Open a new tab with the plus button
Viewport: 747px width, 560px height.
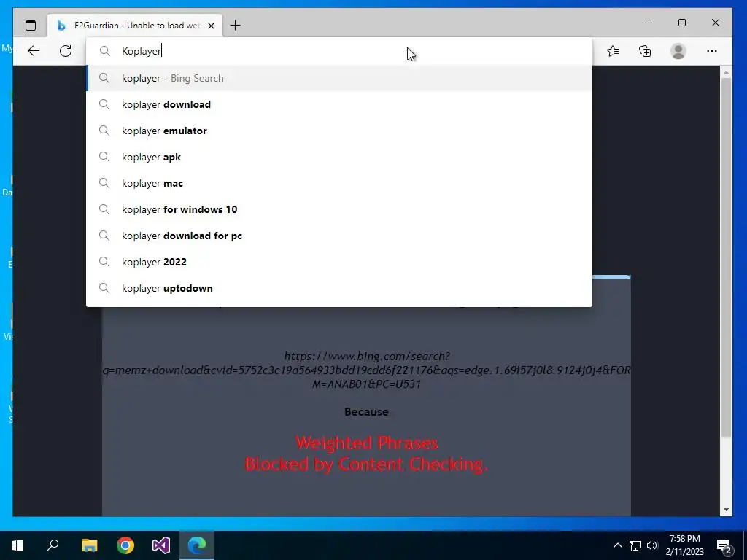[236, 26]
